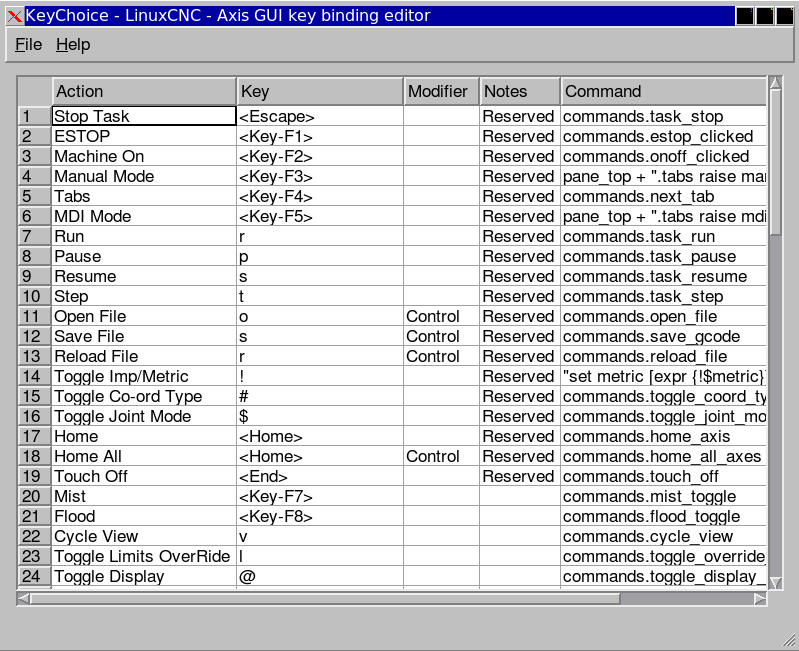
Task: Click the Reserved note for Run
Action: (x=520, y=236)
